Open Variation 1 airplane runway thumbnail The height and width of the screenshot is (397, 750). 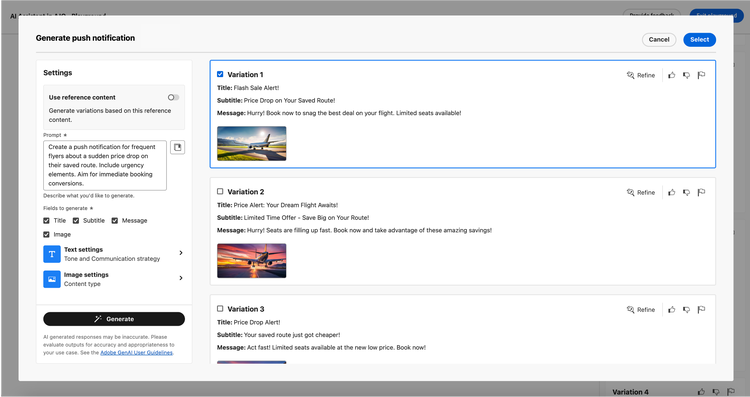point(252,143)
